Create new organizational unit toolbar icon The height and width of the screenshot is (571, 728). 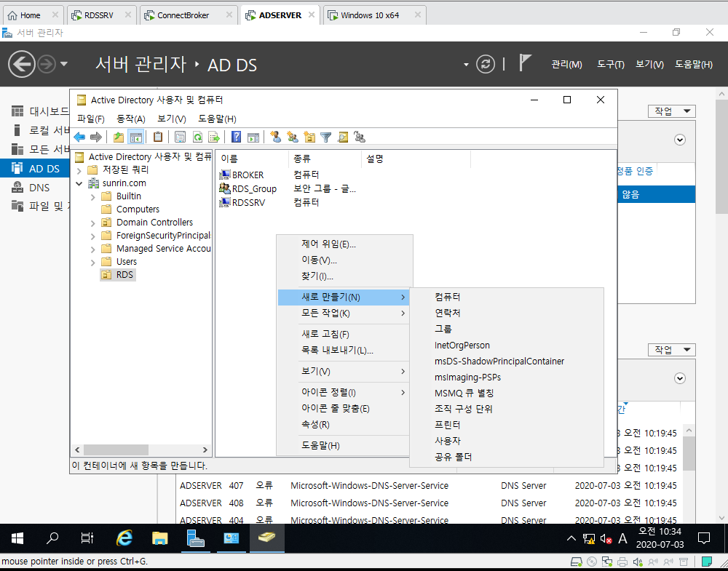[x=309, y=137]
